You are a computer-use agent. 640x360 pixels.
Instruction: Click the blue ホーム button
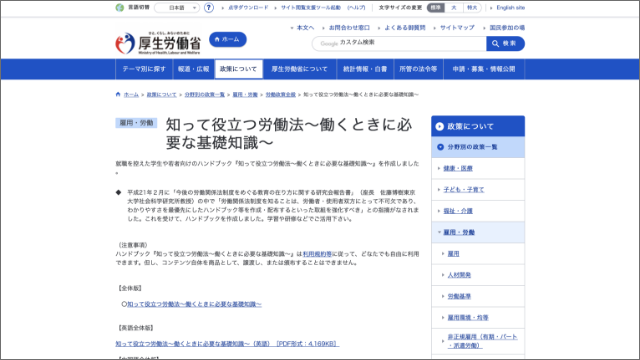pyautogui.click(x=228, y=40)
